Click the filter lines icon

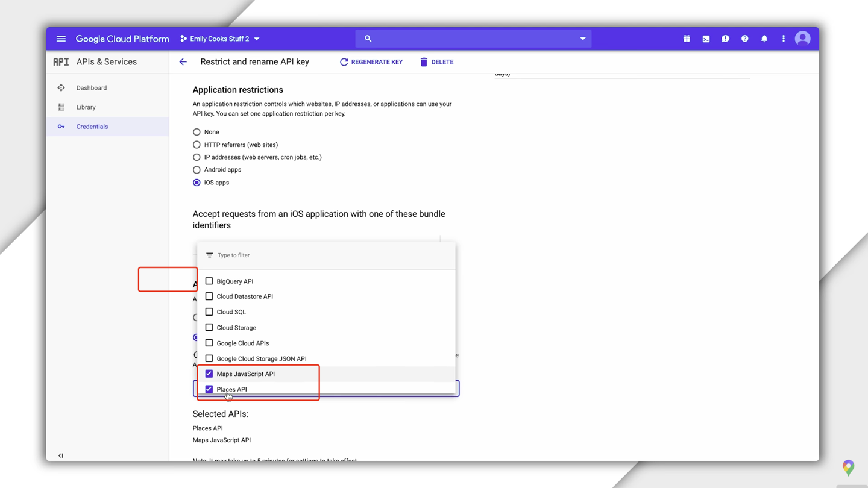click(209, 255)
